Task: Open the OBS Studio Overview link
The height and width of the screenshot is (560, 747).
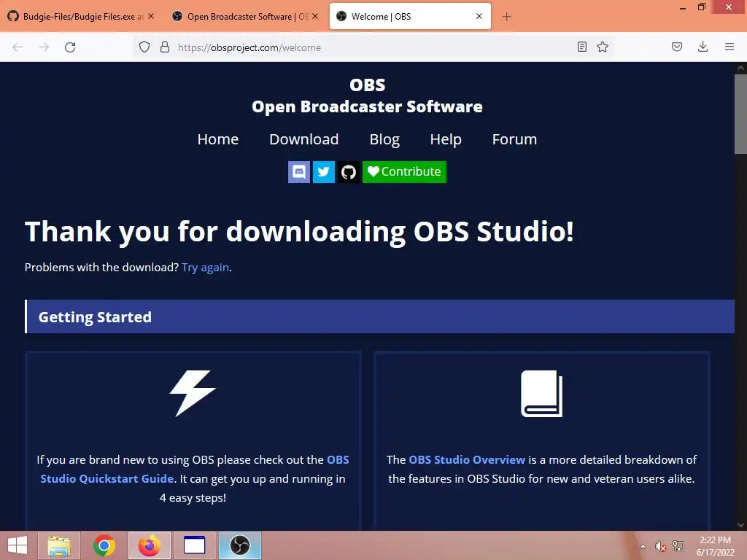Action: tap(467, 459)
